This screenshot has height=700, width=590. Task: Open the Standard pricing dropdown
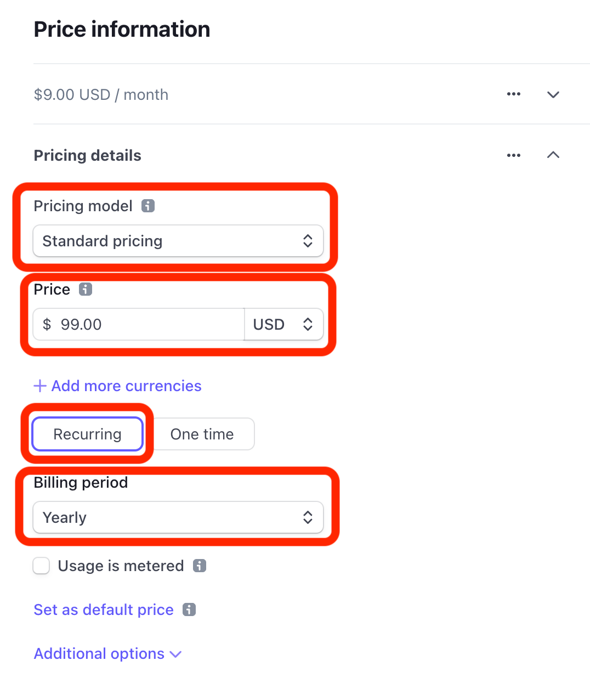[x=178, y=241]
